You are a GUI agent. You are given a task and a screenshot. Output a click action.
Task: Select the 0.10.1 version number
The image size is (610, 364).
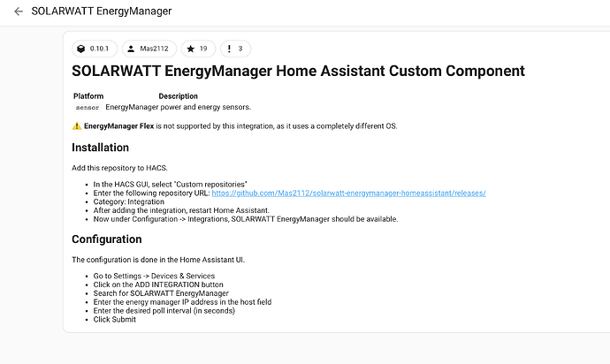click(x=99, y=49)
